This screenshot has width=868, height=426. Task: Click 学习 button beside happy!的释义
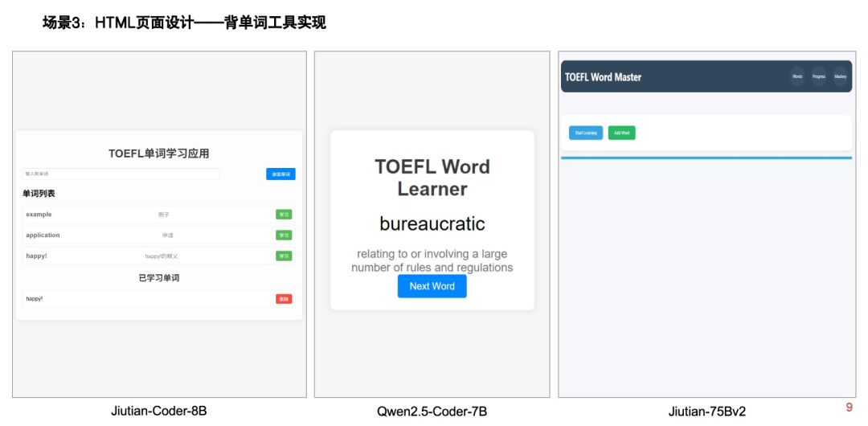click(284, 256)
